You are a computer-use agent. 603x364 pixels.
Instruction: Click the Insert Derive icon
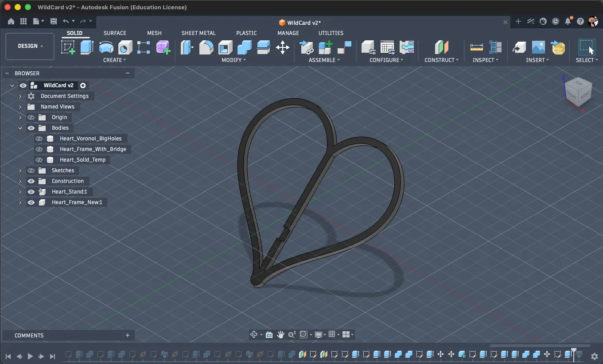tap(519, 47)
